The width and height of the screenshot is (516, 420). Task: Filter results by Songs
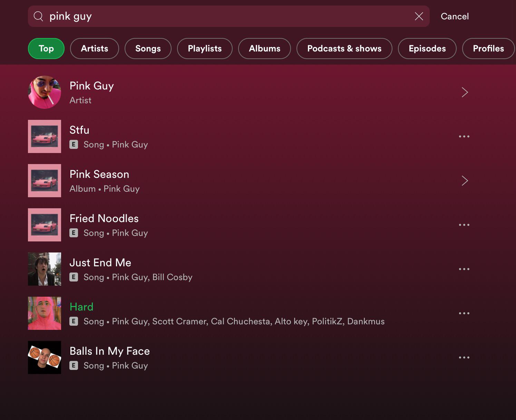pos(148,49)
